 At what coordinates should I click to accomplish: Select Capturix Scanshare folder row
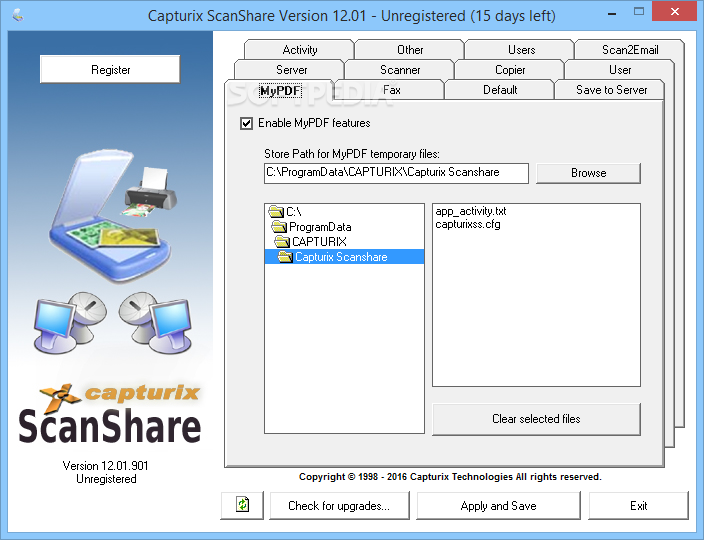click(344, 257)
